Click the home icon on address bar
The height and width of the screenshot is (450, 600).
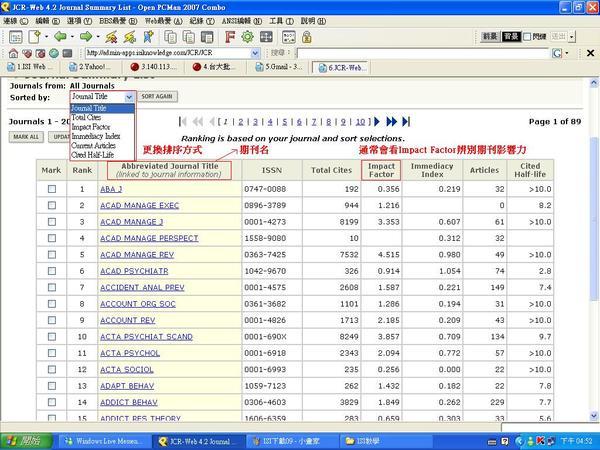coord(13,53)
